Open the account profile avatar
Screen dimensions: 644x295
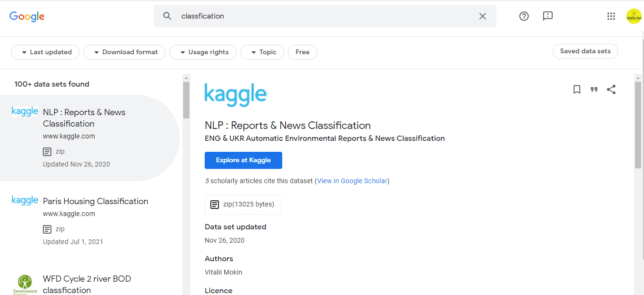coord(634,16)
